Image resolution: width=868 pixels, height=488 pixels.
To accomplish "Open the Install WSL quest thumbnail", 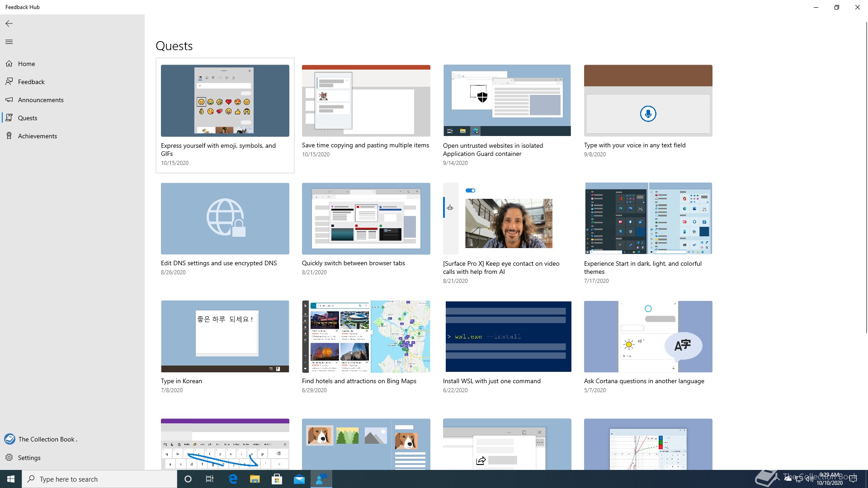I will (x=507, y=337).
